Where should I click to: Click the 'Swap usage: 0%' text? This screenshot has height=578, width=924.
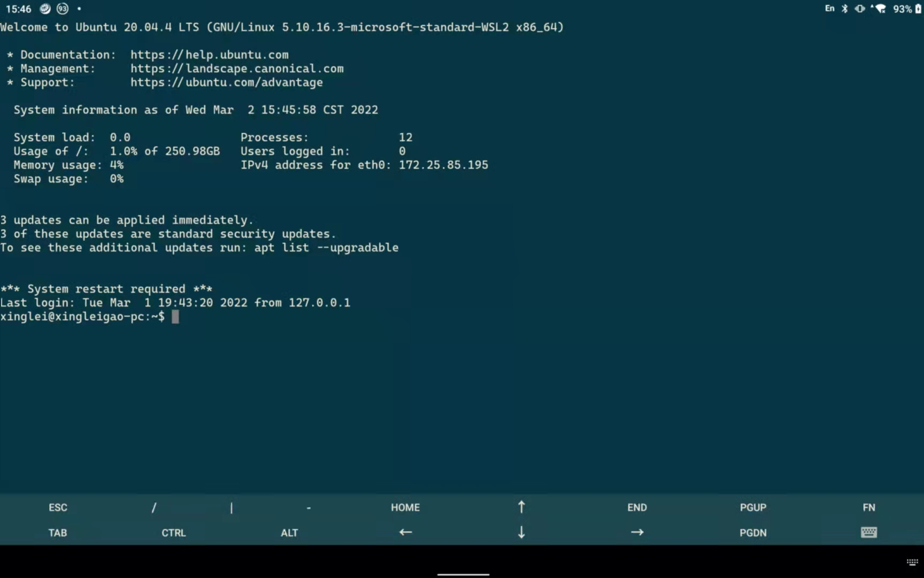(x=68, y=179)
